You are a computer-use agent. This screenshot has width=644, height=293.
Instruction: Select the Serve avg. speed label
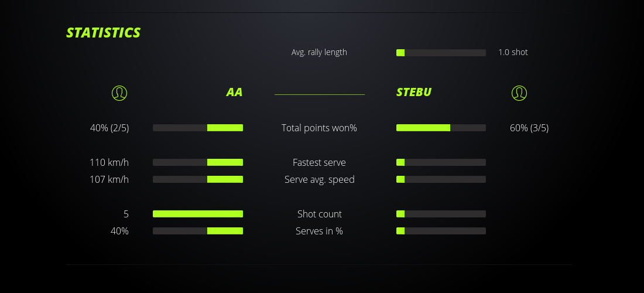pyautogui.click(x=319, y=179)
